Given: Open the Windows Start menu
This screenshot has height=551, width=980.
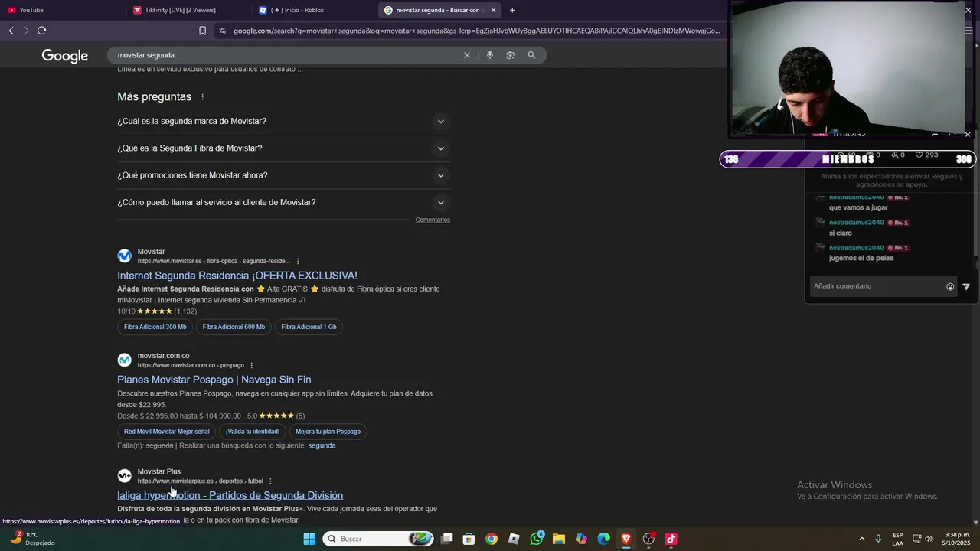Looking at the screenshot, I should 309,539.
